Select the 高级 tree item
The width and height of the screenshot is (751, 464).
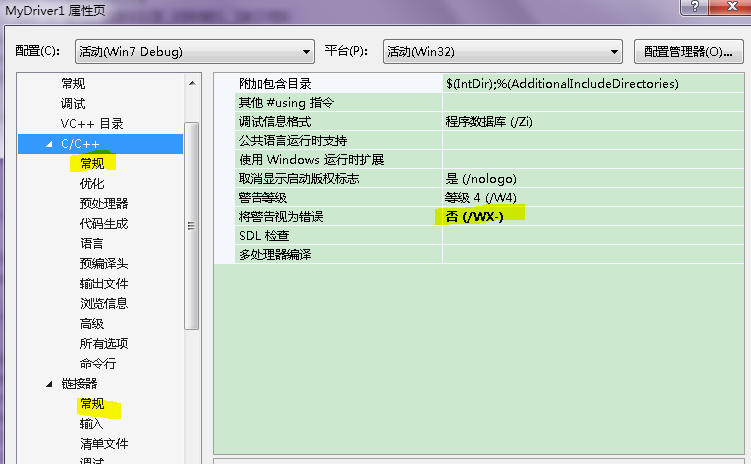[x=92, y=324]
